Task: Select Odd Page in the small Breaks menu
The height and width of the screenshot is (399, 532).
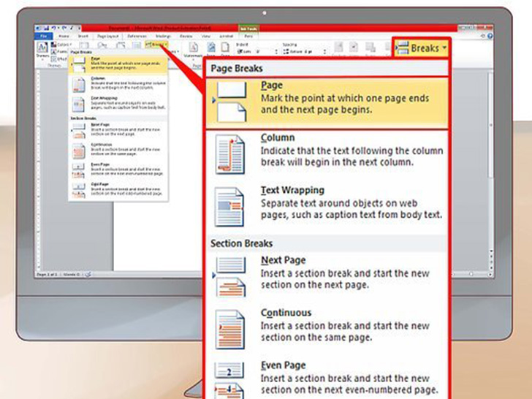Action: (x=118, y=190)
